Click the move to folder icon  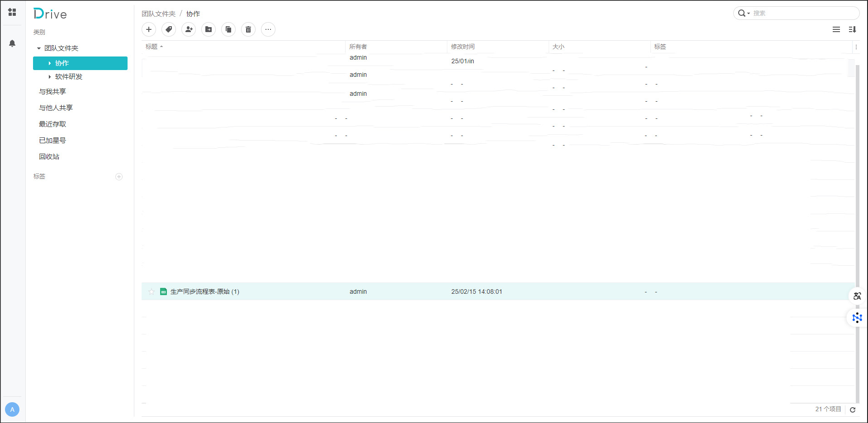(209, 29)
